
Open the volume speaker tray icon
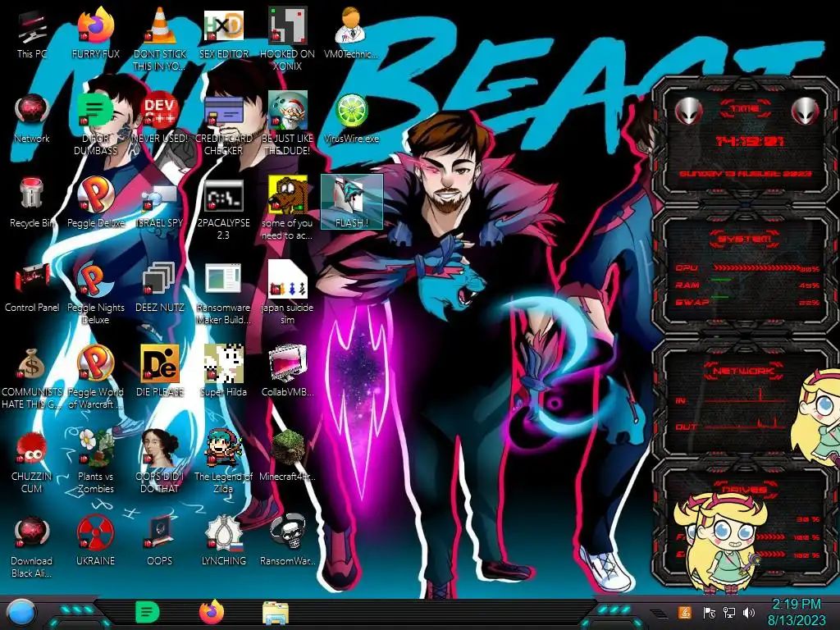(x=749, y=612)
